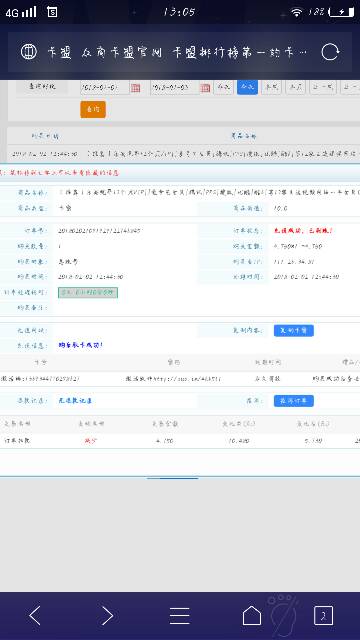The height and width of the screenshot is (640, 360).
Task: Click the red entry in the transaction table
Action: tap(91, 441)
